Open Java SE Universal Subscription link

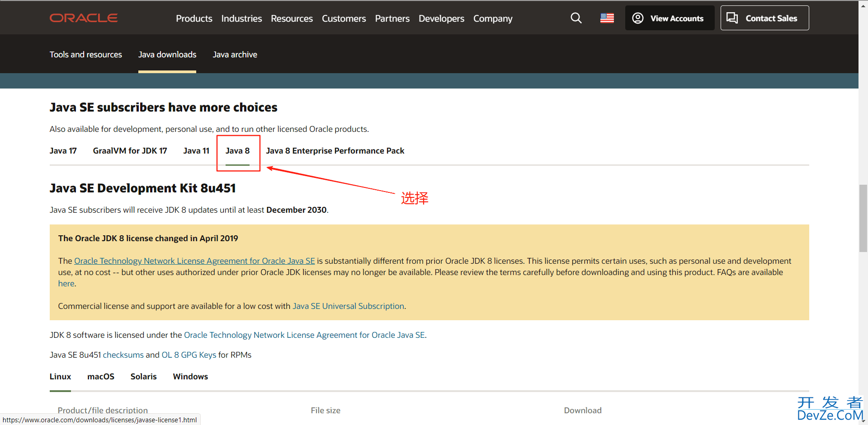tap(348, 306)
